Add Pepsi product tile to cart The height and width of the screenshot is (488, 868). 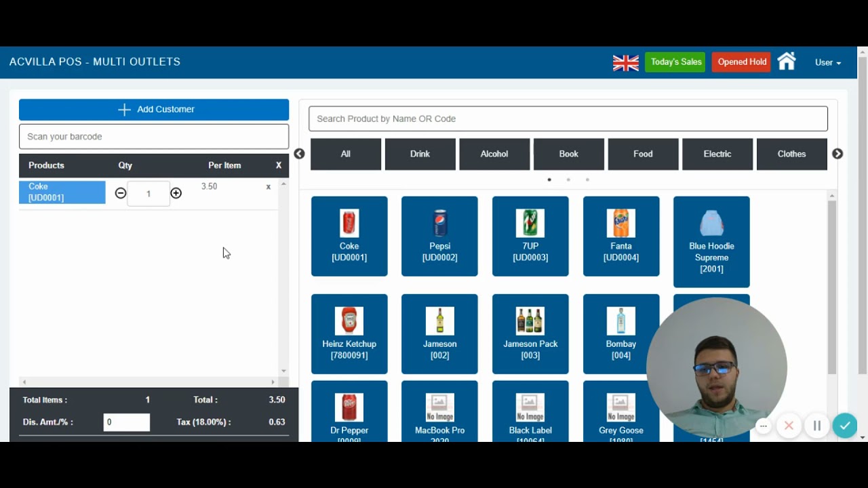(439, 237)
